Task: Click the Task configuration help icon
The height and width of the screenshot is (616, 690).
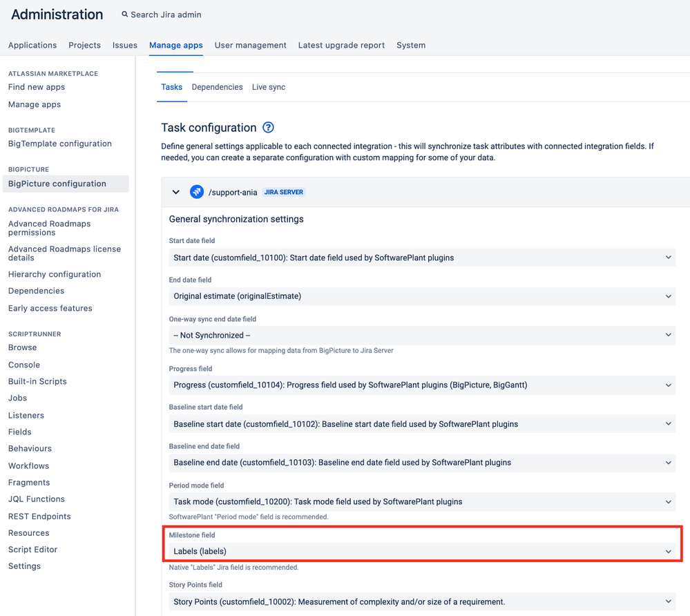Action: [268, 128]
